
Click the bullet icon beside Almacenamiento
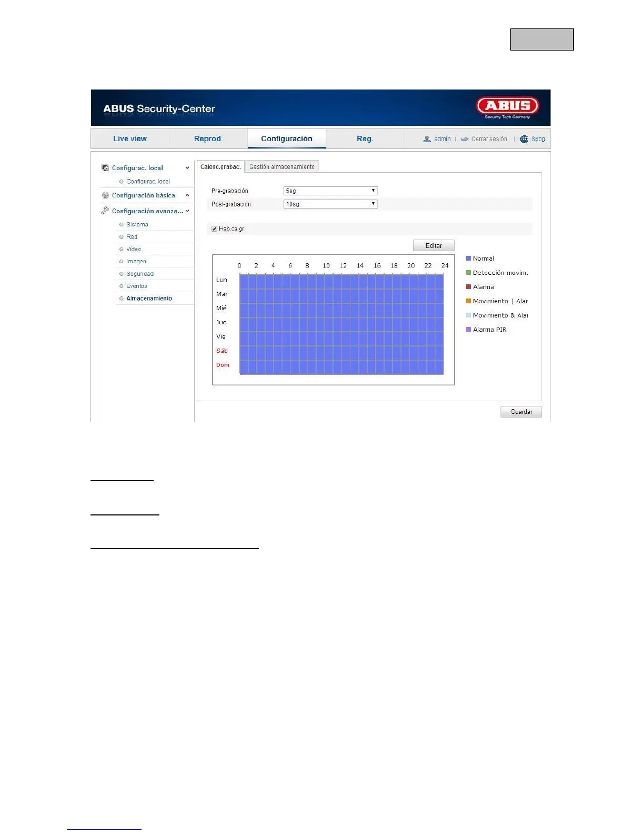(x=122, y=299)
